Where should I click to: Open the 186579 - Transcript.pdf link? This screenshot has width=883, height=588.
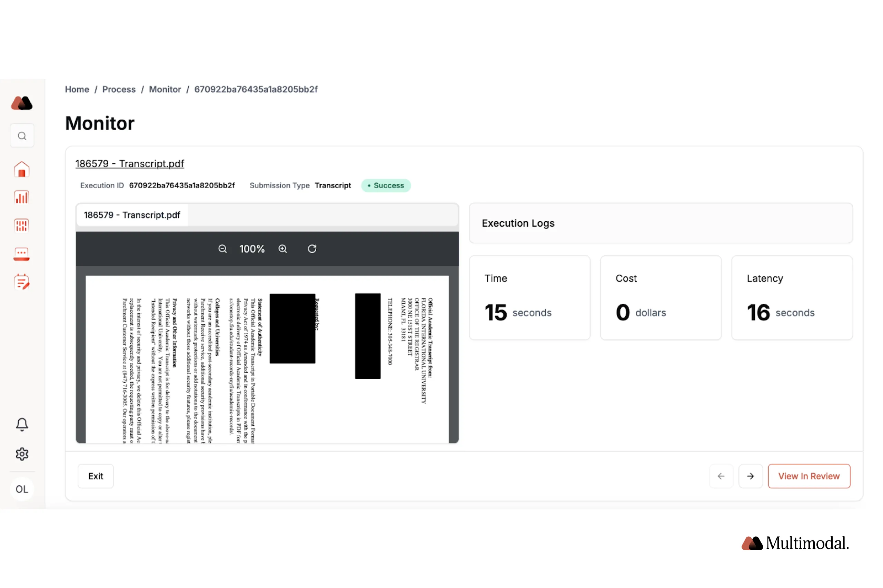130,163
